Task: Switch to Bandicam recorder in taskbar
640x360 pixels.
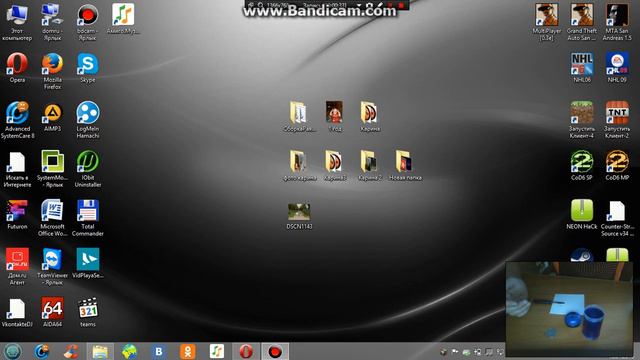Action: (275, 351)
